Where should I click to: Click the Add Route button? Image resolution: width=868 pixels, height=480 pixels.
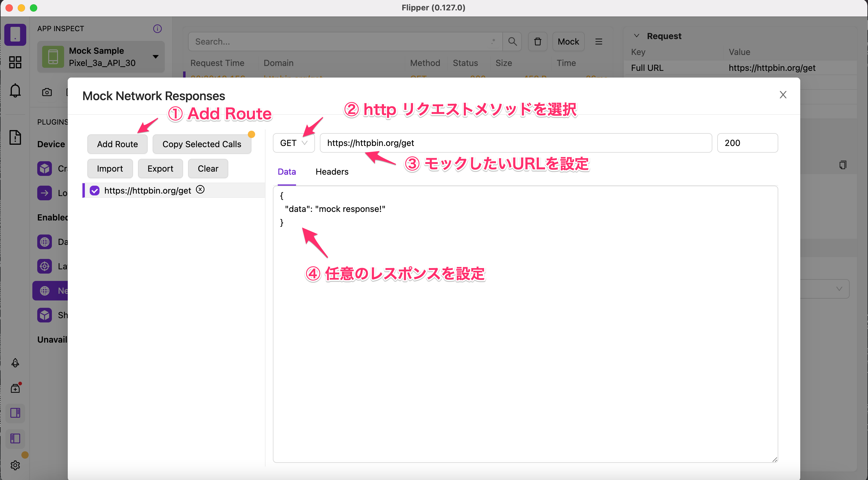[117, 144]
